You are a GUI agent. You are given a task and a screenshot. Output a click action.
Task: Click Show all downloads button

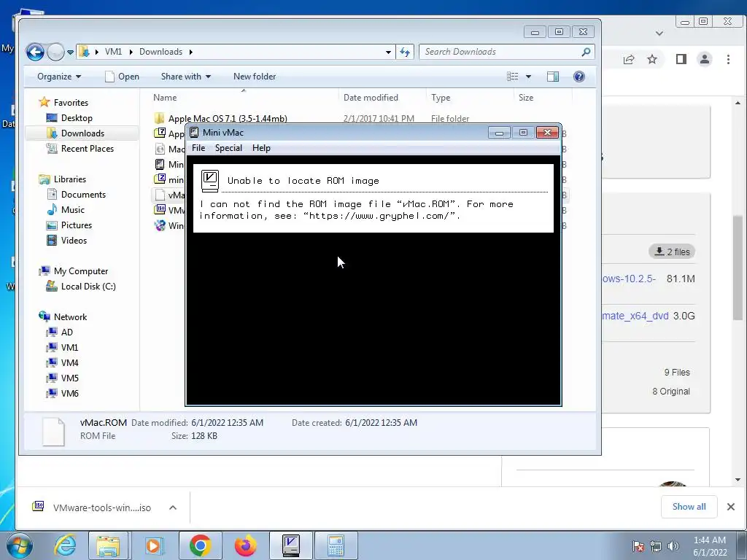pos(689,507)
